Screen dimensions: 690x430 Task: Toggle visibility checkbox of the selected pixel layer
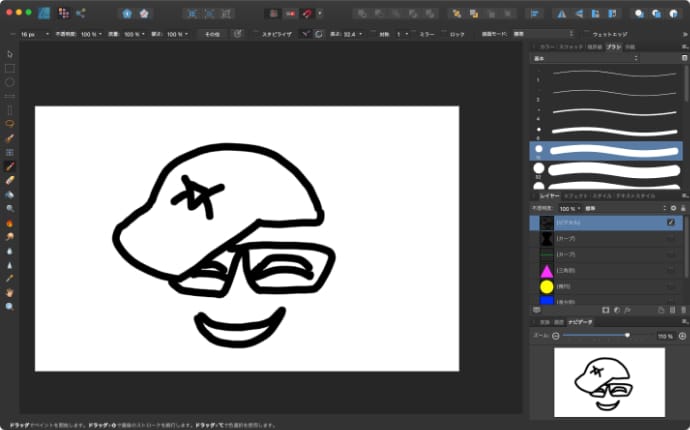pyautogui.click(x=671, y=222)
